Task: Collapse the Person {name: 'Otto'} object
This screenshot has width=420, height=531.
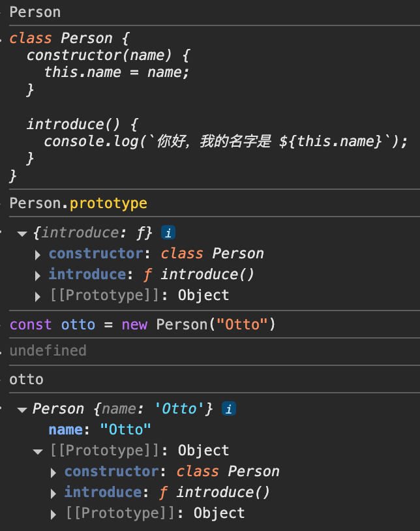Action: click(x=22, y=409)
